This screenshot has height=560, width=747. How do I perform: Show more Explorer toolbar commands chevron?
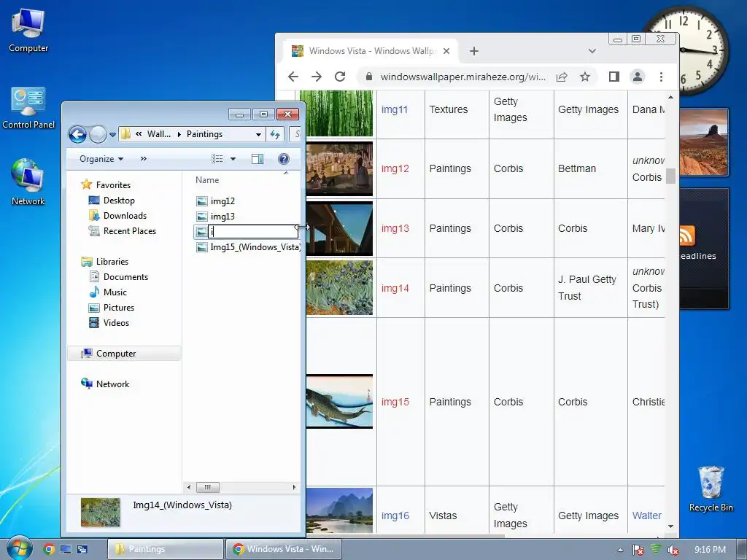click(x=144, y=158)
